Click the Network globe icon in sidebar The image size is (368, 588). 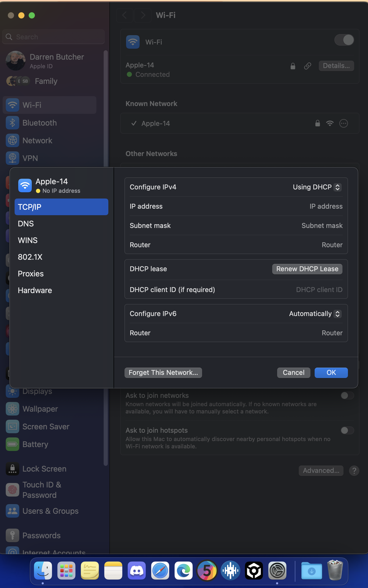13,140
